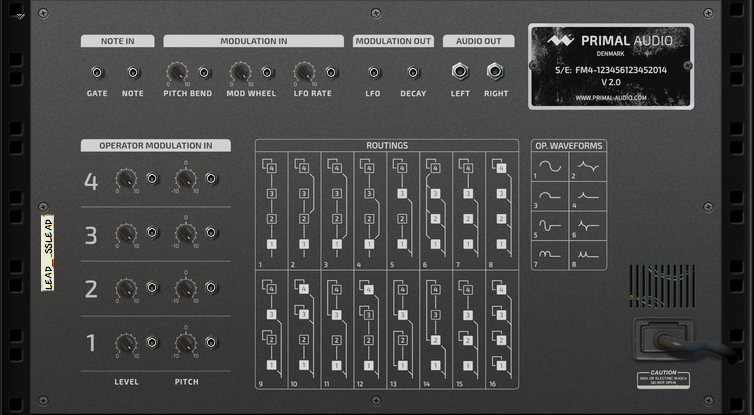Click routing diagram number 11
The width and height of the screenshot is (754, 415).
[x=337, y=329]
